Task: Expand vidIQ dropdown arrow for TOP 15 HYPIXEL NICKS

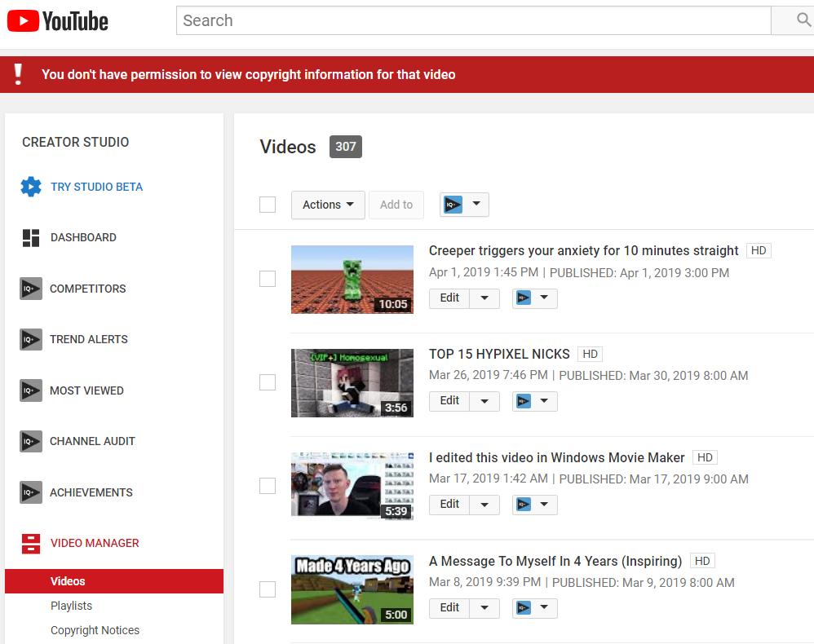Action: (544, 400)
